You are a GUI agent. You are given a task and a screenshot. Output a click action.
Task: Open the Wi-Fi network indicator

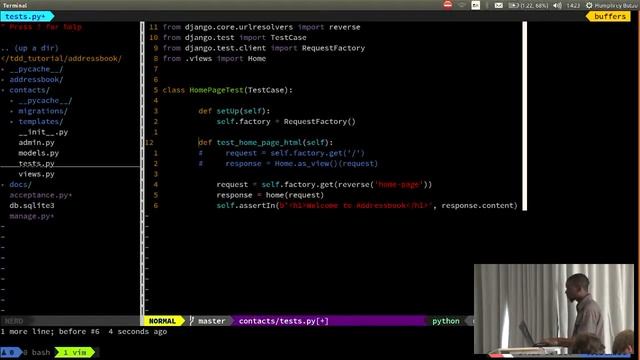point(462,5)
